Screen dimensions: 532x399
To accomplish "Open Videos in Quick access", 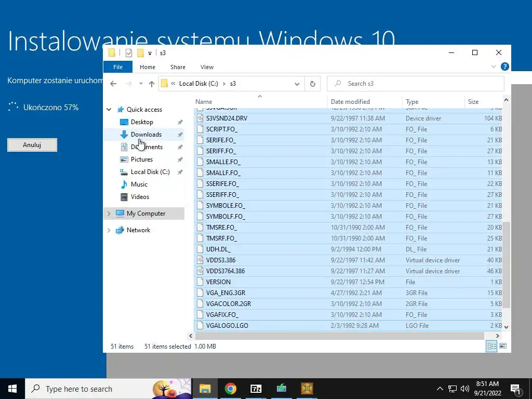I will pos(140,197).
